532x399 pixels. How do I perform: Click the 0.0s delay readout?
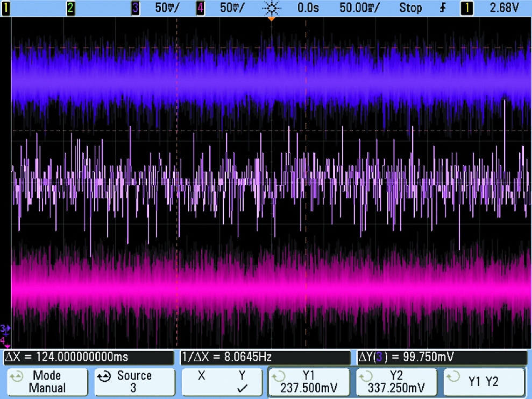308,8
